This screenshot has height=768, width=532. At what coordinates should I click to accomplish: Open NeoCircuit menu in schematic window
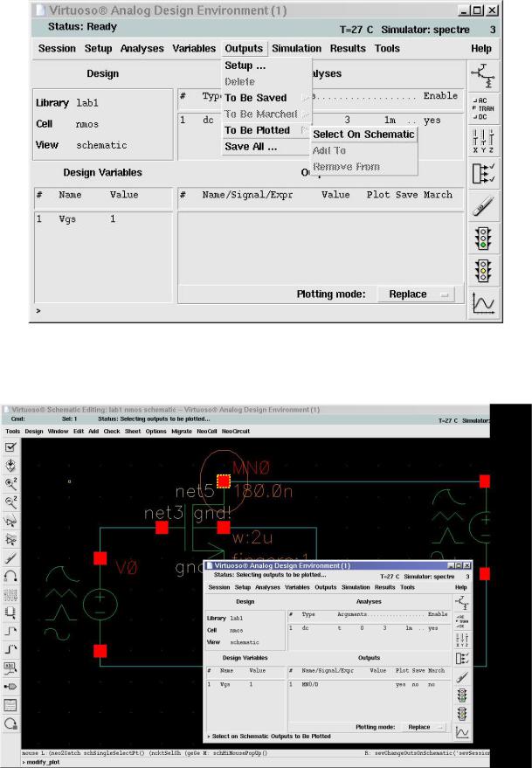[236, 432]
